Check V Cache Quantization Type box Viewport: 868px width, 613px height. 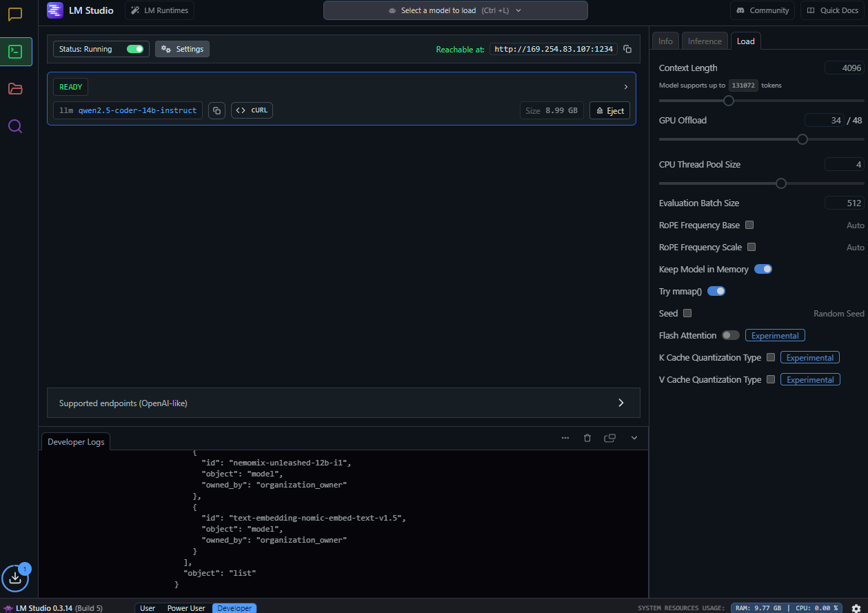point(771,379)
